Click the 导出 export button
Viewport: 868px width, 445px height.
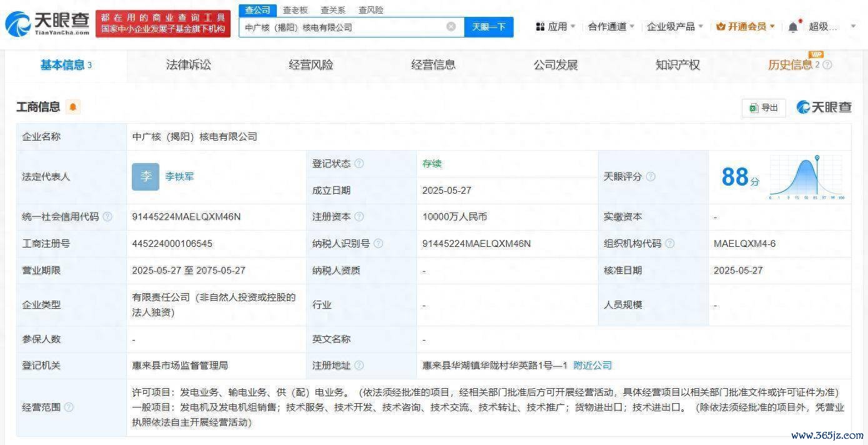[x=764, y=107]
